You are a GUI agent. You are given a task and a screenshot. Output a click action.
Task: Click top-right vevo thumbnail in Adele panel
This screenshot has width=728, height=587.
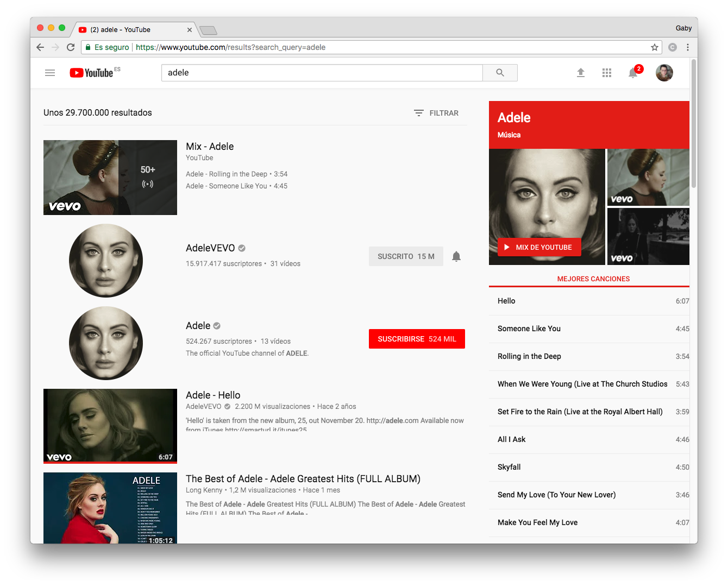[648, 177]
